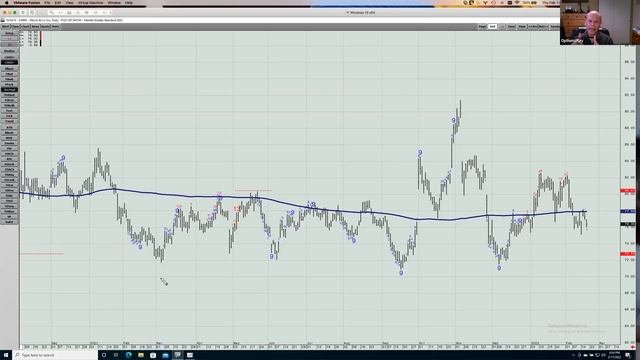Click the VMware snapshot icon
The width and height of the screenshot is (640, 360).
pyautogui.click(x=32, y=13)
